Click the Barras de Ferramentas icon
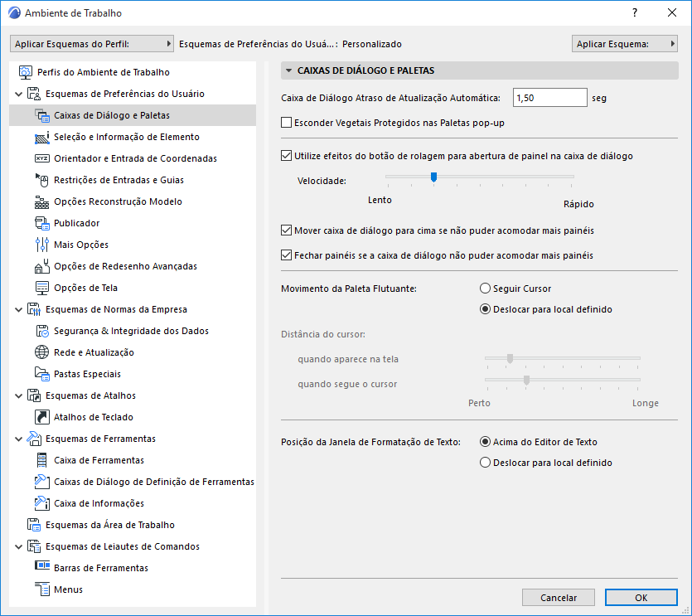 (x=42, y=568)
